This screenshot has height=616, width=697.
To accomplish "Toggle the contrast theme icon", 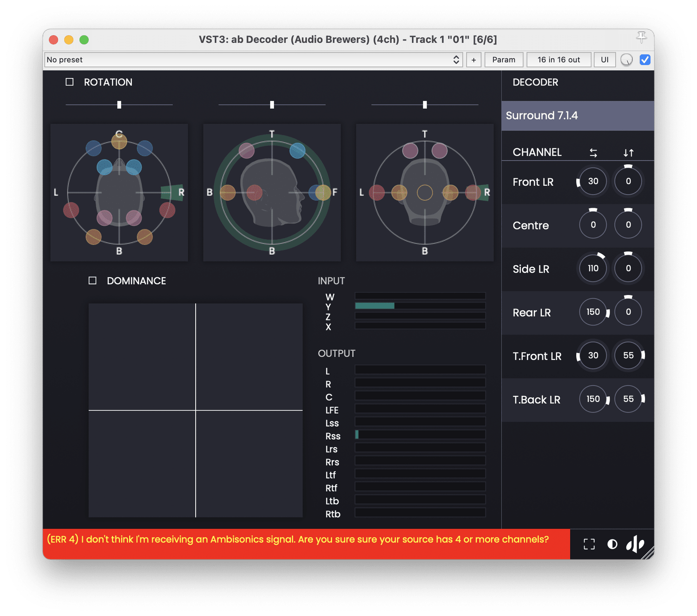I will (x=612, y=544).
